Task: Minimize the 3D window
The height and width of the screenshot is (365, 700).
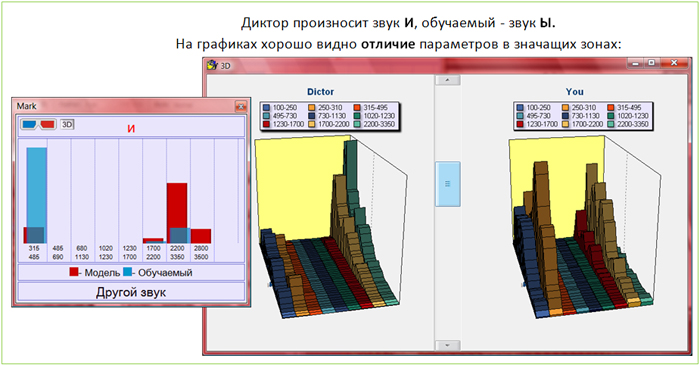Action: pyautogui.click(x=635, y=63)
